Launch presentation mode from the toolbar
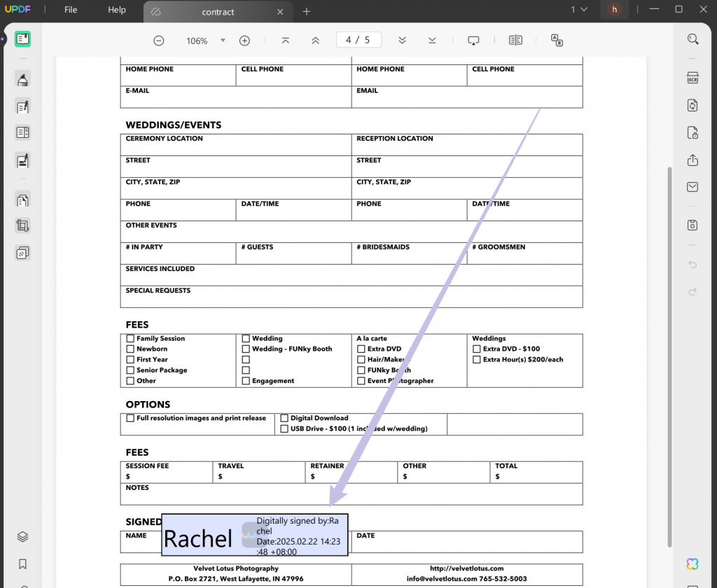 474,40
